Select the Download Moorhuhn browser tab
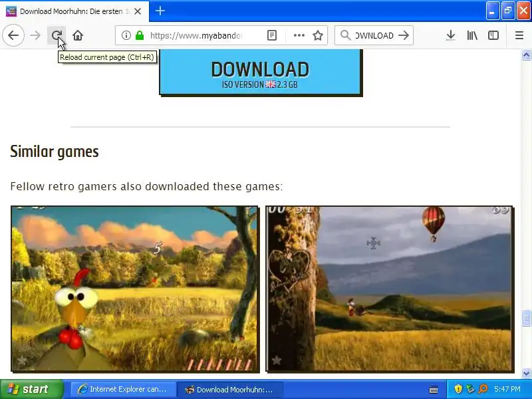This screenshot has height=399, width=532. click(74, 11)
